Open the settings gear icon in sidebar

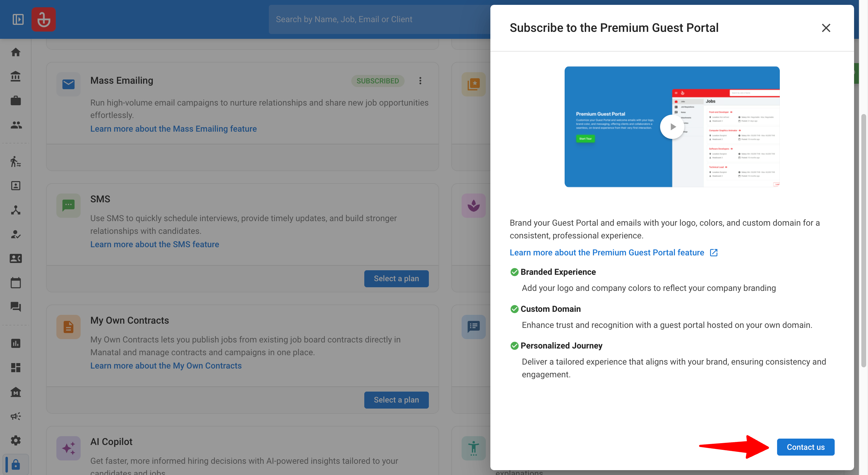(x=15, y=440)
